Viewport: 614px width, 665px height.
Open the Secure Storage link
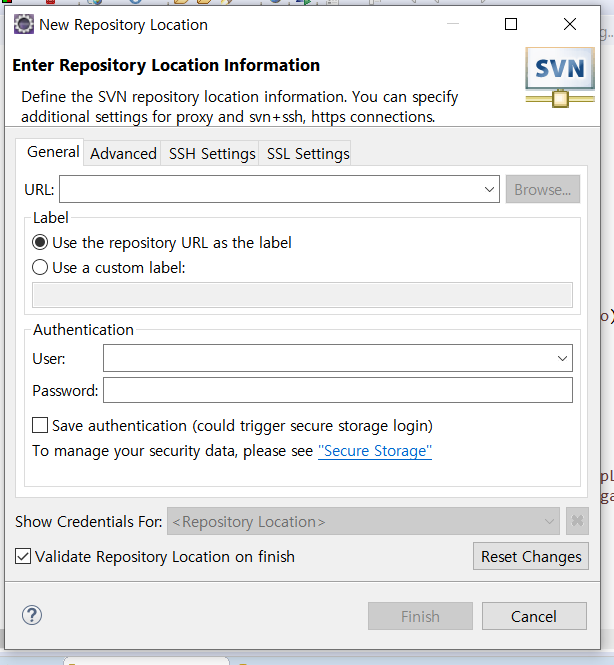coord(375,451)
